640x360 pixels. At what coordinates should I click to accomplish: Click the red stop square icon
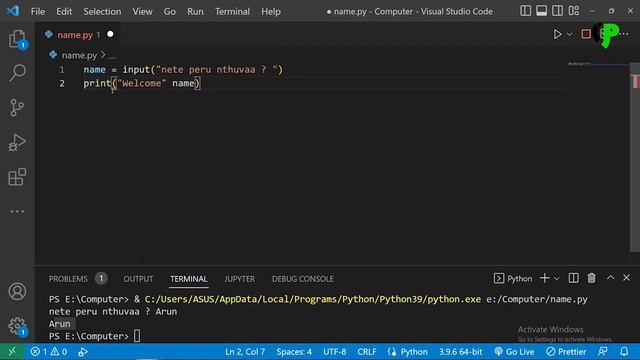coord(586,34)
